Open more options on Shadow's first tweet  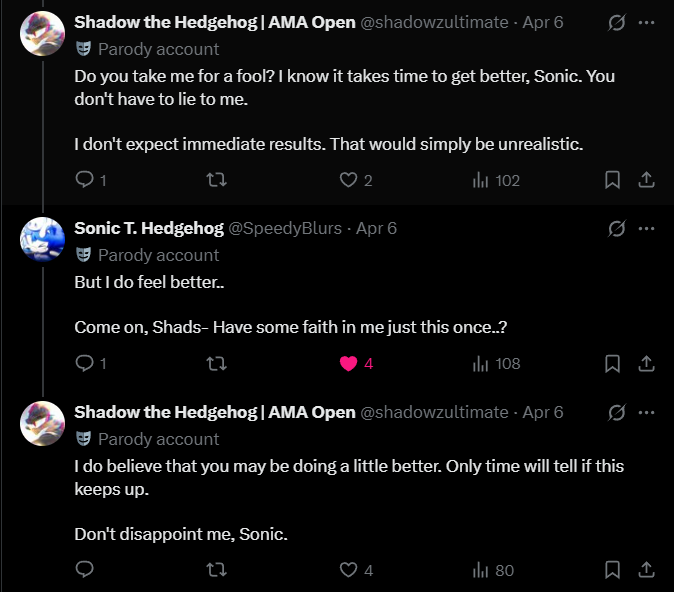(x=646, y=20)
